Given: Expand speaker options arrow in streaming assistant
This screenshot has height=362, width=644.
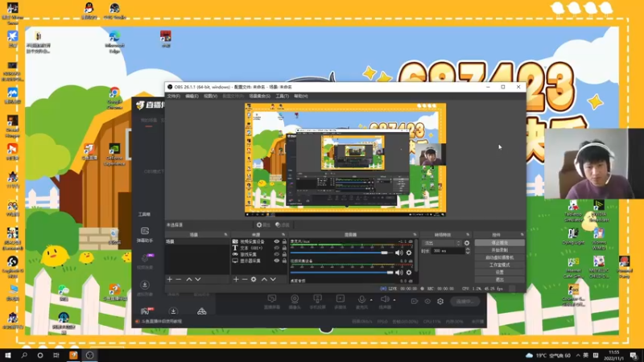Looking at the screenshot, I should pyautogui.click(x=394, y=300).
